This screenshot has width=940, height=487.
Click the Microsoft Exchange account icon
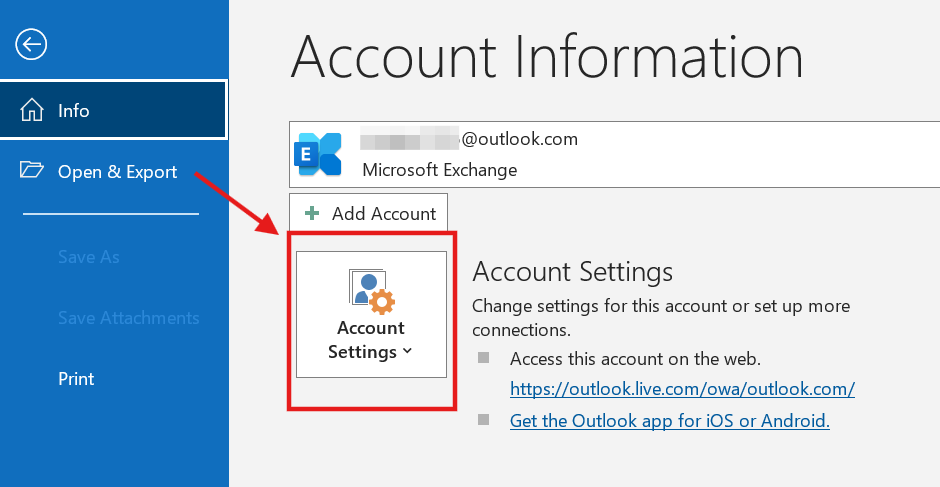(318, 154)
